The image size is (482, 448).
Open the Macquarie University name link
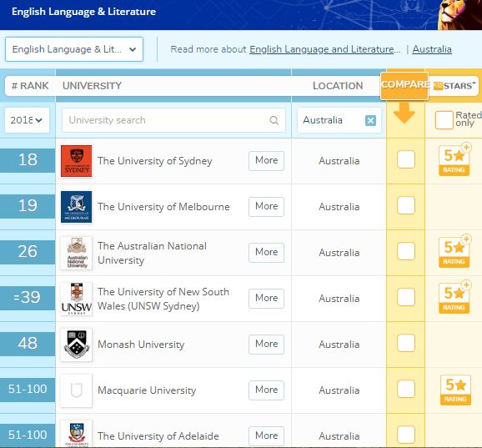147,390
